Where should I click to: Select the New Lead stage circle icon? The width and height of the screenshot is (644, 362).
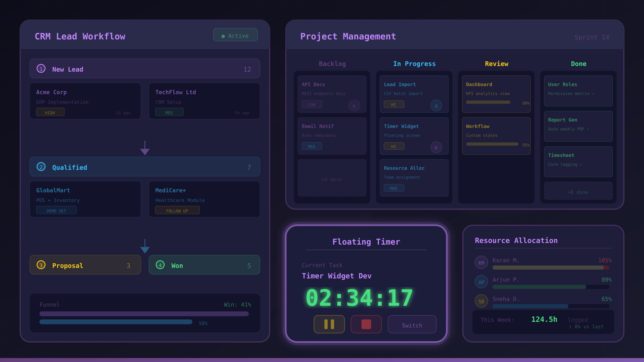(x=41, y=68)
